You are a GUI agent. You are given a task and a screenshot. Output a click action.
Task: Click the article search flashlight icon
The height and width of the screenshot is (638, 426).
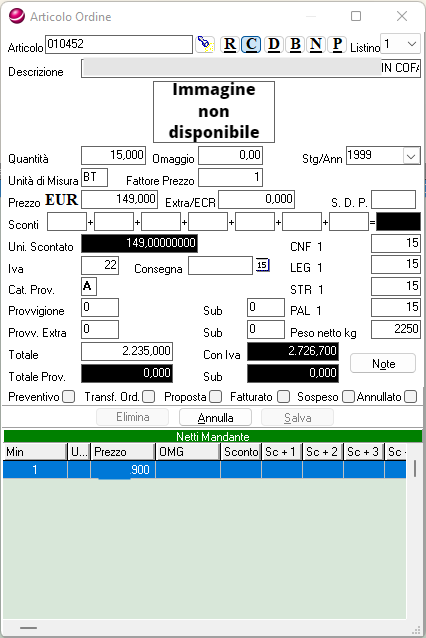205,44
